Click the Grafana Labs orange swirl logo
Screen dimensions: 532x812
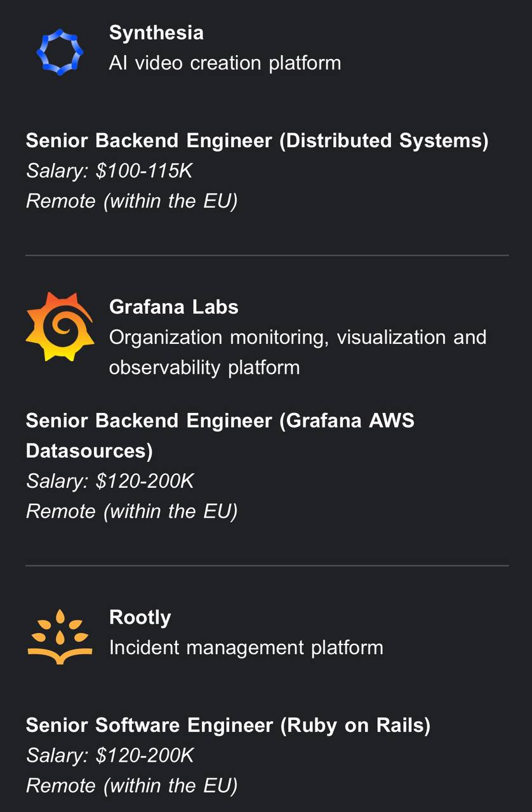click(x=60, y=327)
